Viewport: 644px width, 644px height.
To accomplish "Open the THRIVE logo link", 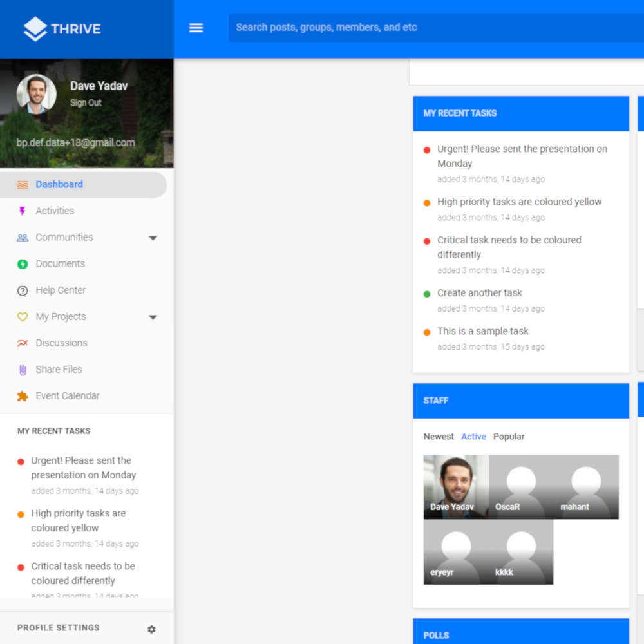I will click(x=61, y=28).
